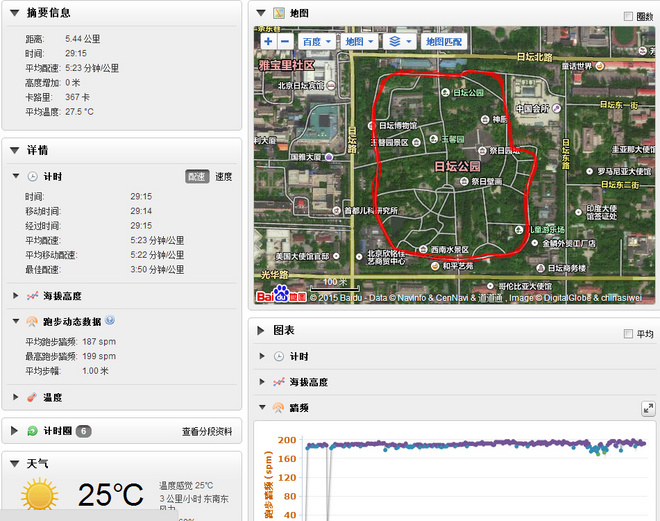Click the green laps icon beside 计时圈
Viewport: 660px width, 521px height.
pyautogui.click(x=32, y=431)
